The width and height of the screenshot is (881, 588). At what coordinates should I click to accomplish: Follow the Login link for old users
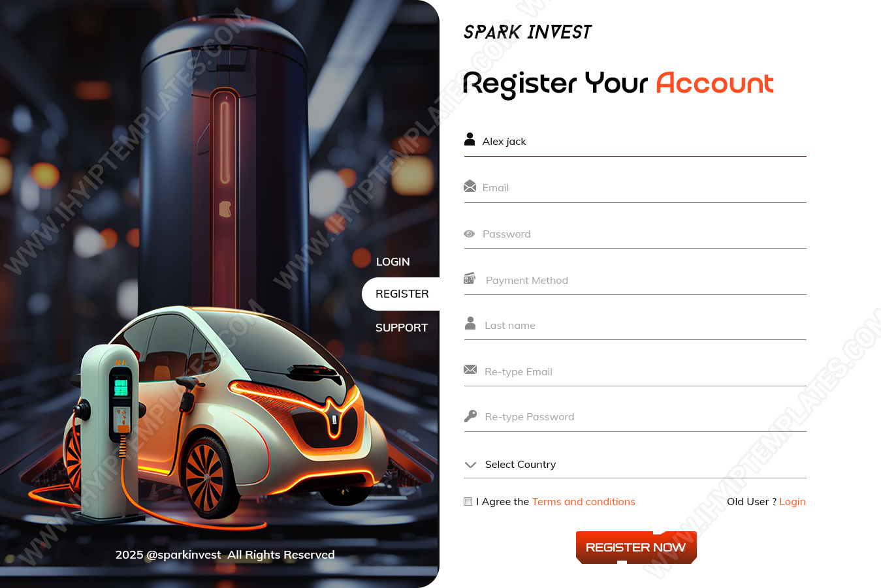(x=792, y=501)
